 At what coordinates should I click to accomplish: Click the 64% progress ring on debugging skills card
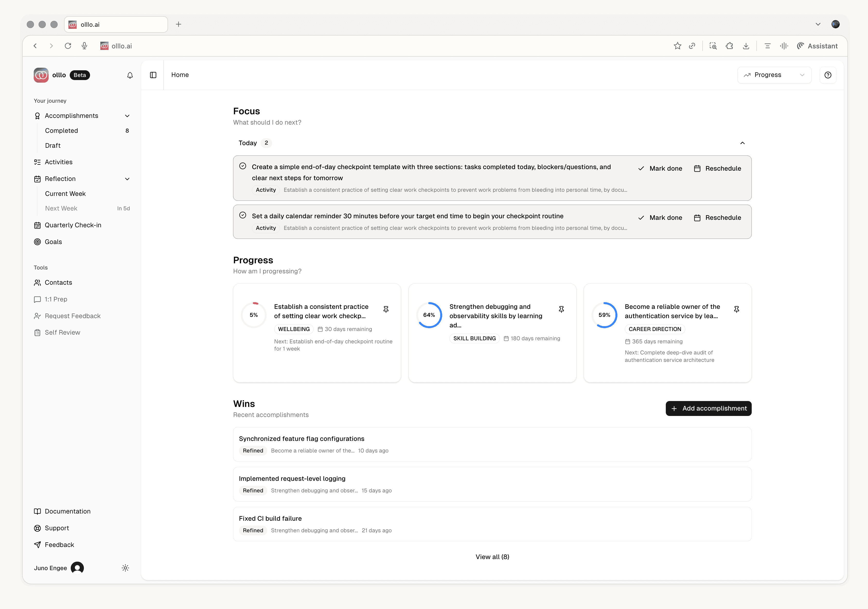click(x=429, y=315)
